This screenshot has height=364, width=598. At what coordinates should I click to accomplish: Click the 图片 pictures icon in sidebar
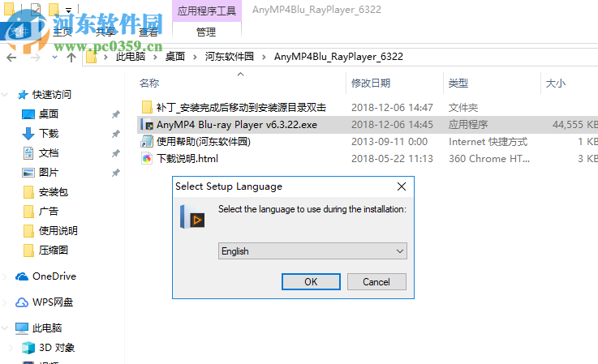[28, 173]
